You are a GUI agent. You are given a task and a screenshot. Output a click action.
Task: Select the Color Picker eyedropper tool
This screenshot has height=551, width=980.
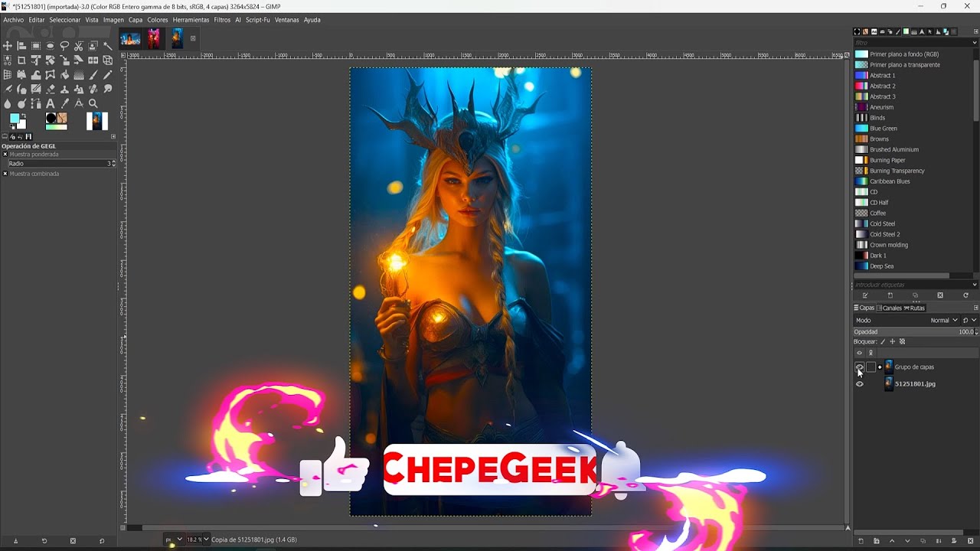pyautogui.click(x=64, y=103)
